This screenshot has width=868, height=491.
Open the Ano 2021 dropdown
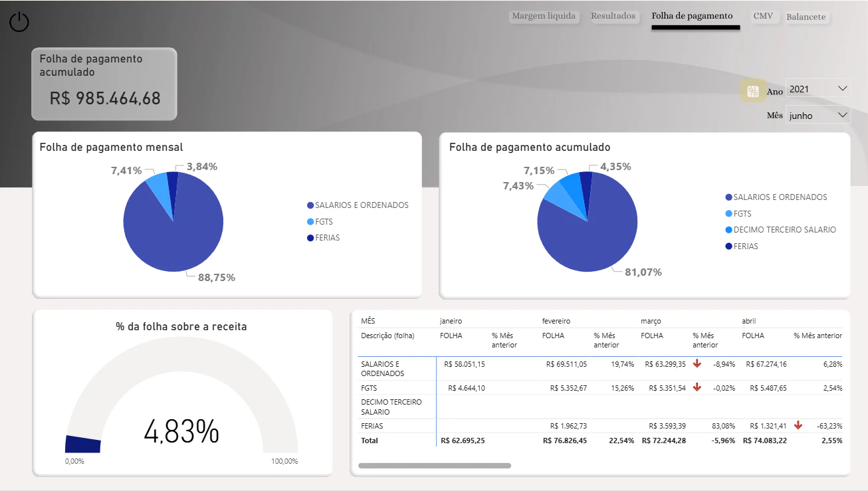click(818, 88)
